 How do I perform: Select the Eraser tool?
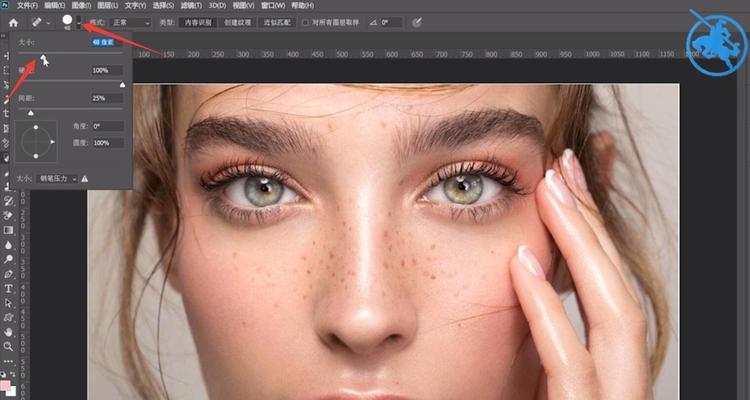pyautogui.click(x=8, y=215)
